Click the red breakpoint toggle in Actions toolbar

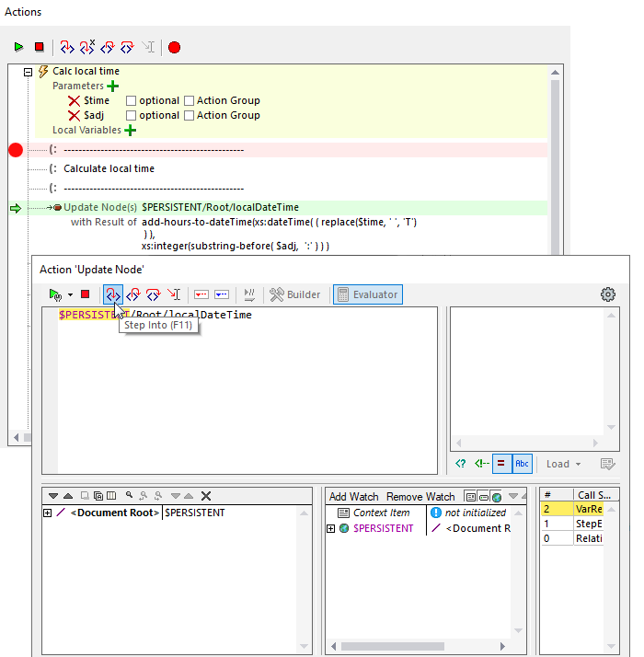tap(174, 47)
